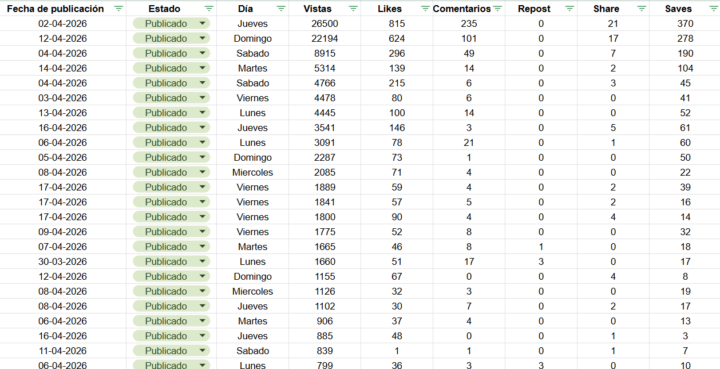Click the Vistas cell showing 22194
The width and height of the screenshot is (720, 369).
pyautogui.click(x=325, y=39)
